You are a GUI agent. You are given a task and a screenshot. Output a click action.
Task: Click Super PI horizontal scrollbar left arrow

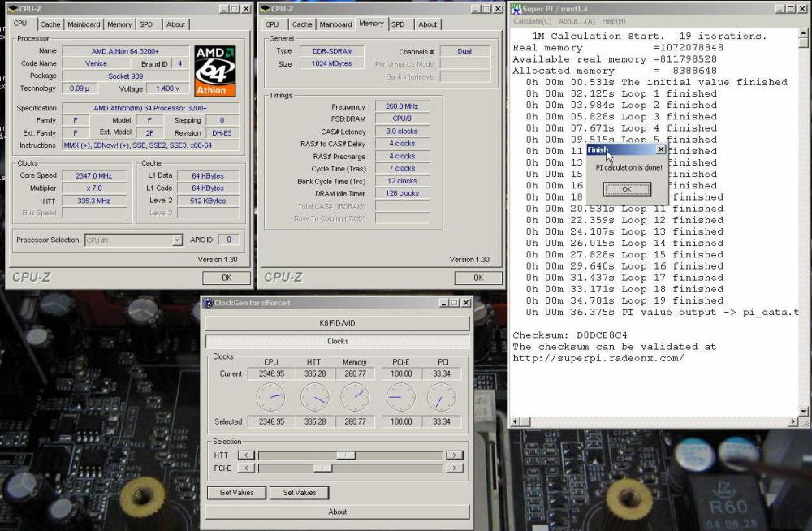click(x=516, y=421)
